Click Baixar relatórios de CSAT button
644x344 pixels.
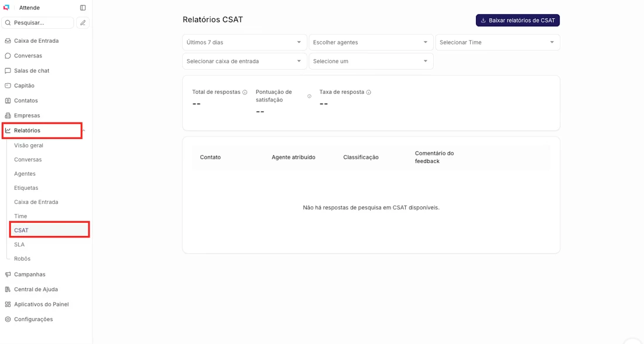517,20
